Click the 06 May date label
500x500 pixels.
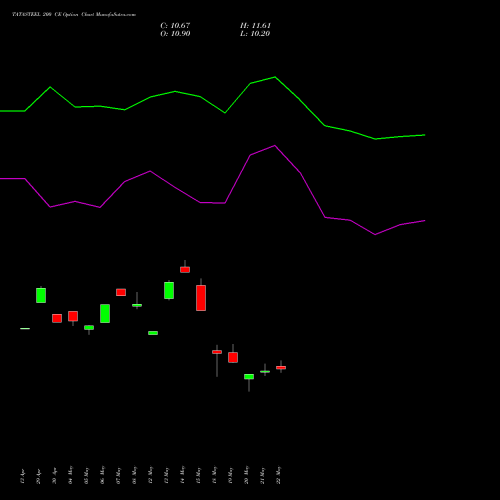click(x=103, y=475)
